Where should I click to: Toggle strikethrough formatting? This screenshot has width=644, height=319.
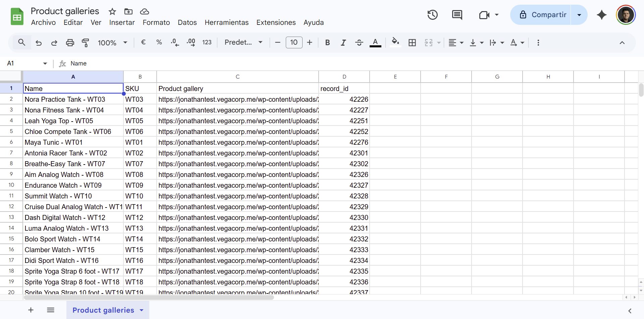tap(359, 42)
